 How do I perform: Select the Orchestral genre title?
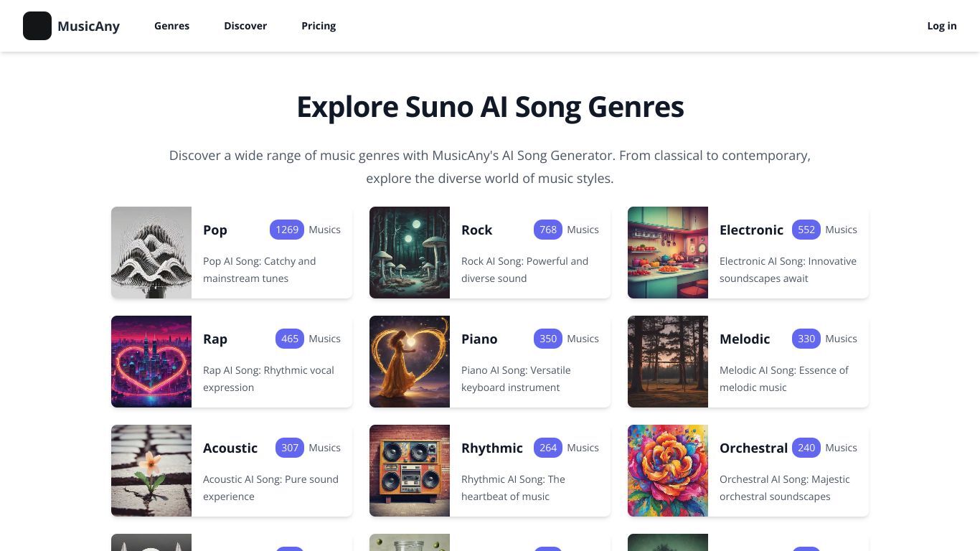[753, 448]
